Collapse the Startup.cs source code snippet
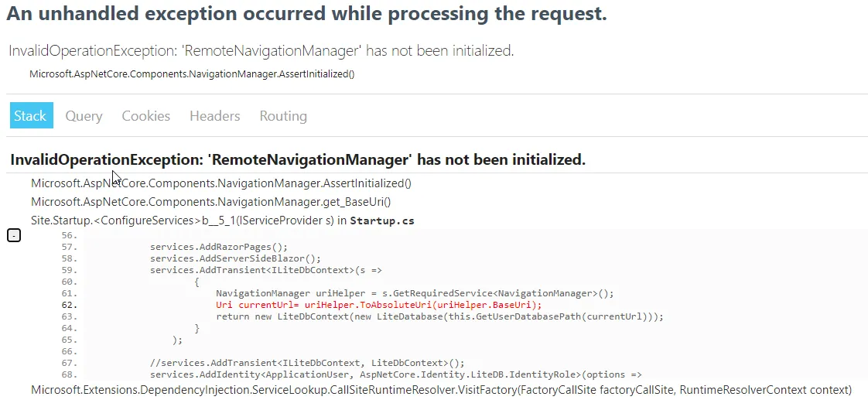Viewport: 868px width, 400px height. [x=14, y=235]
